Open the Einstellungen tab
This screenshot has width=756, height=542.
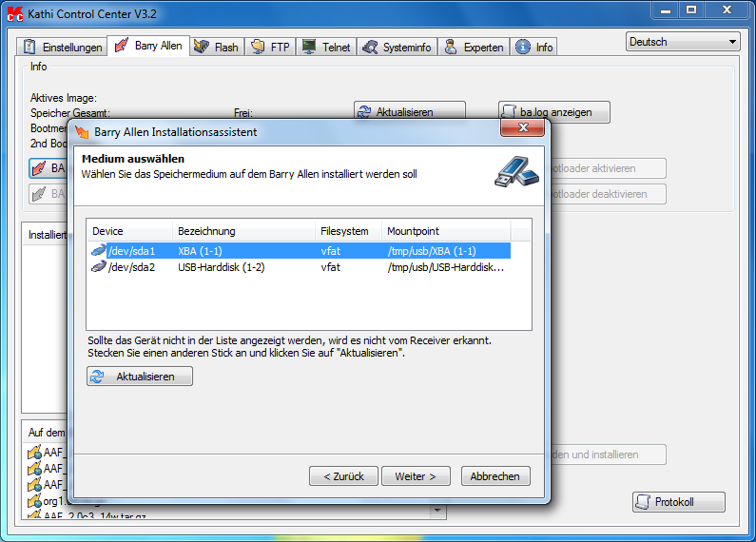point(62,47)
